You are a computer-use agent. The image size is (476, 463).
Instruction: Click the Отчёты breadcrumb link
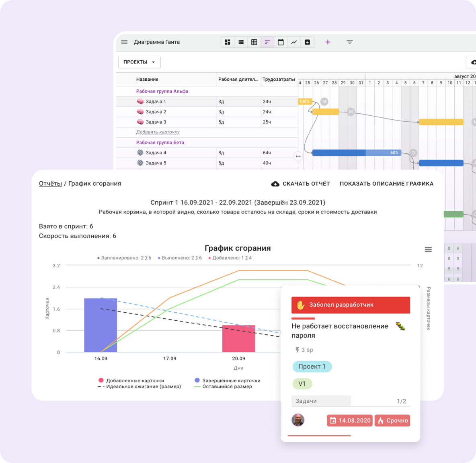coord(50,184)
